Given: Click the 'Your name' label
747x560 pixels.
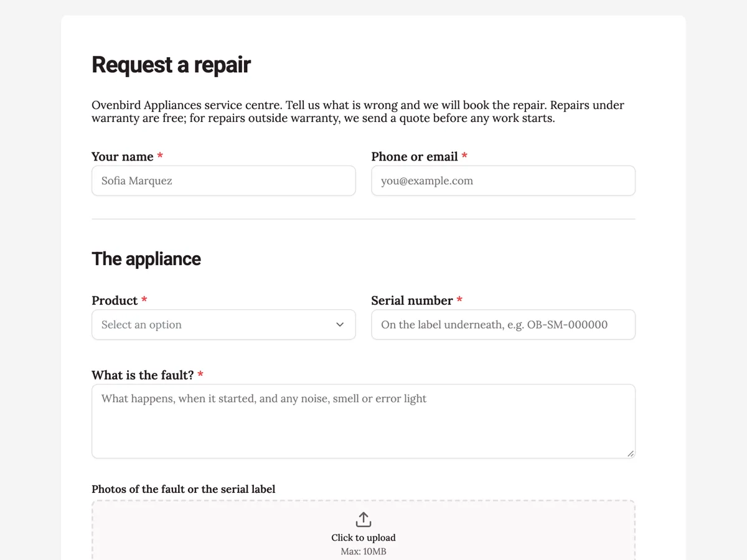Looking at the screenshot, I should point(123,157).
